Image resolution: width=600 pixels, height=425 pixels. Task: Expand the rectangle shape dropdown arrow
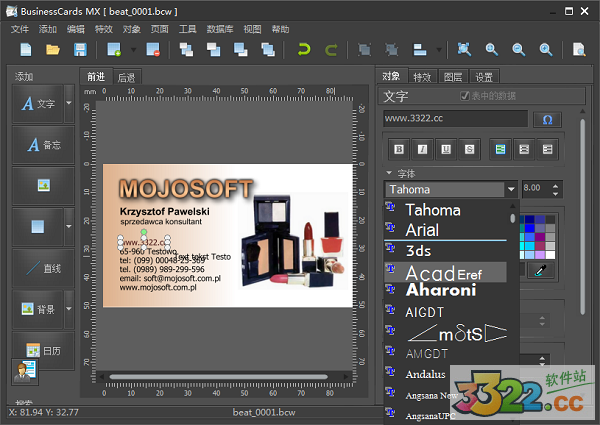point(69,226)
